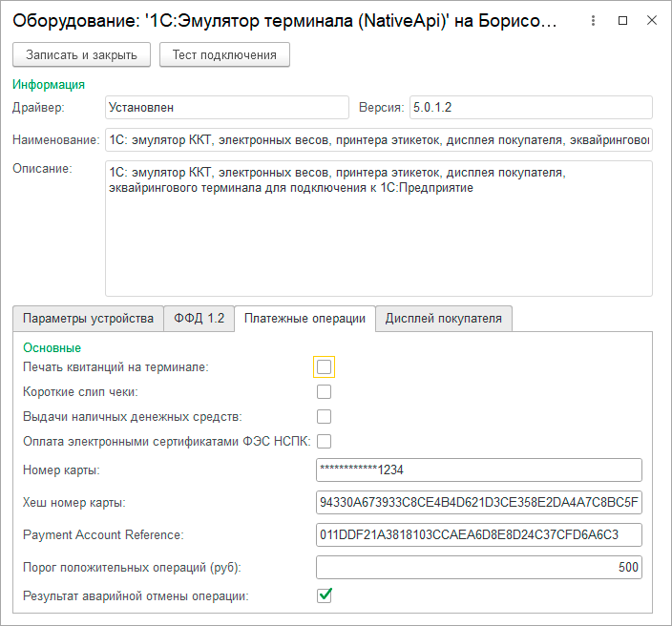Click the 'Драйвер' field showing 'Установлен'
672x626 pixels.
click(x=227, y=108)
